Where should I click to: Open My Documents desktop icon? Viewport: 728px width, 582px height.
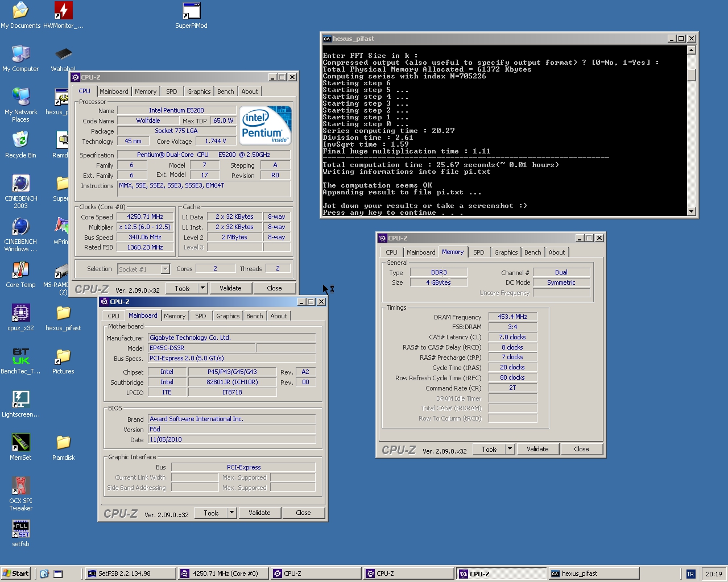coord(20,15)
